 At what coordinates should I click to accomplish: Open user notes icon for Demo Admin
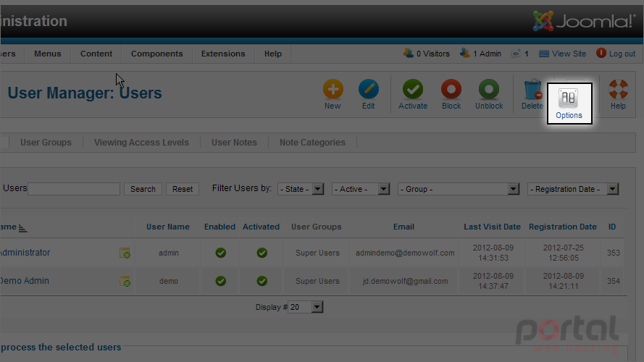(x=125, y=281)
